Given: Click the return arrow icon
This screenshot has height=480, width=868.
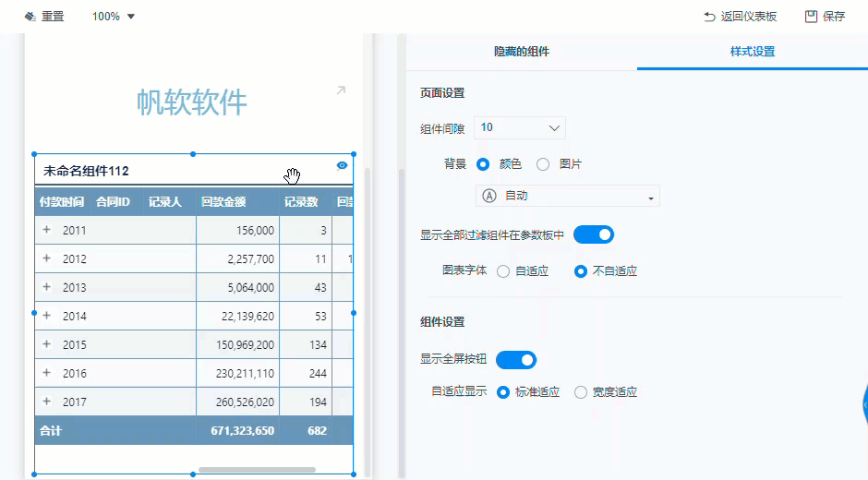Looking at the screenshot, I should 709,17.
